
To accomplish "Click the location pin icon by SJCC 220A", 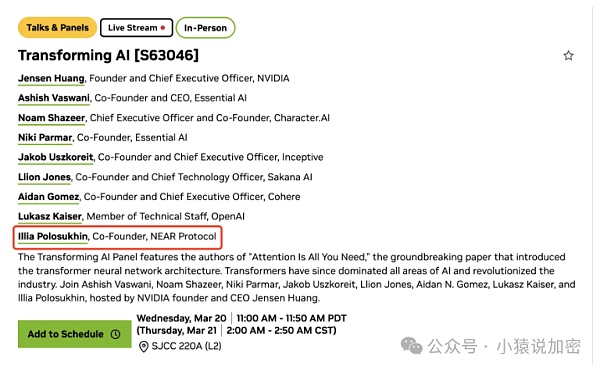I will click(x=143, y=347).
